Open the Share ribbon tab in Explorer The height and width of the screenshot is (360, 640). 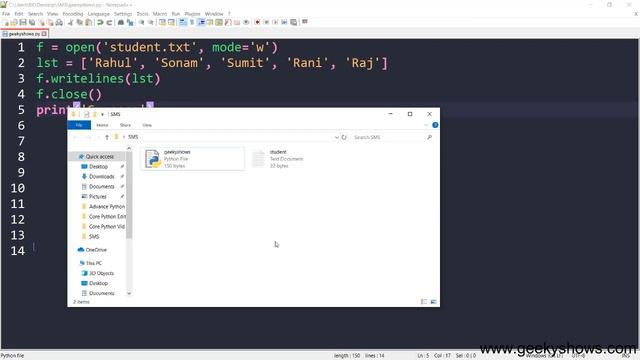click(x=125, y=125)
